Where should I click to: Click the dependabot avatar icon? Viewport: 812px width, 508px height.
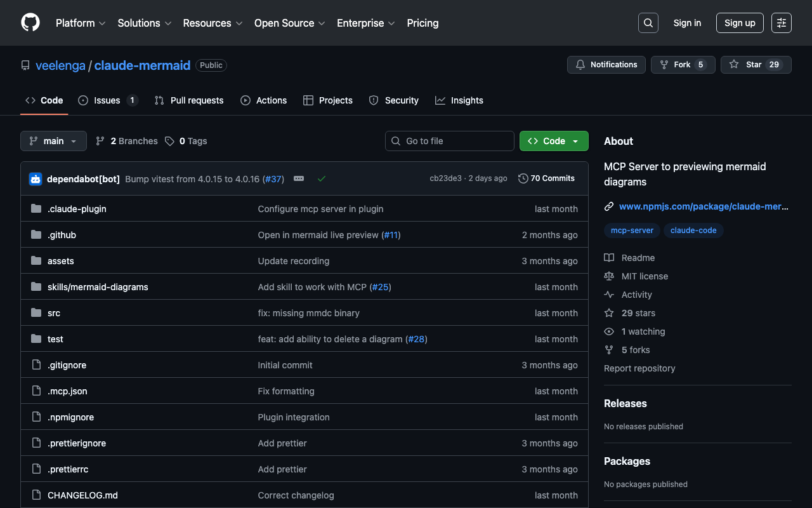click(x=36, y=179)
